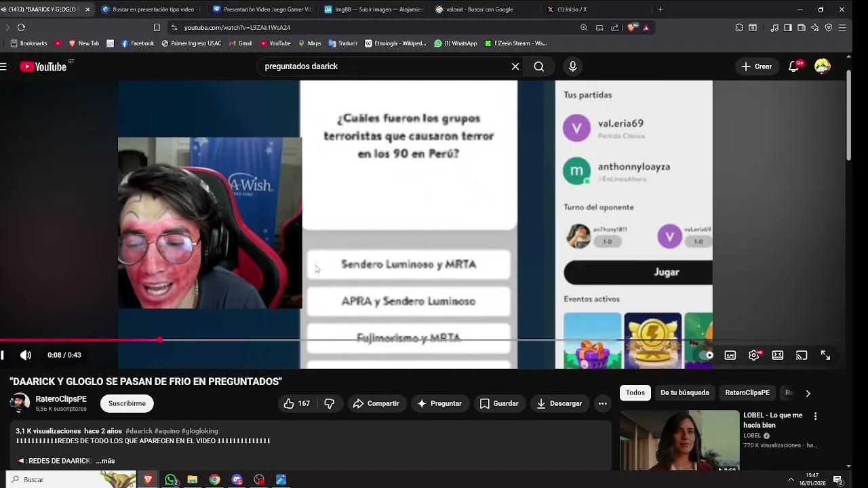This screenshot has height=488, width=868.
Task: Bookmark this page icon in address bar
Action: (157, 28)
